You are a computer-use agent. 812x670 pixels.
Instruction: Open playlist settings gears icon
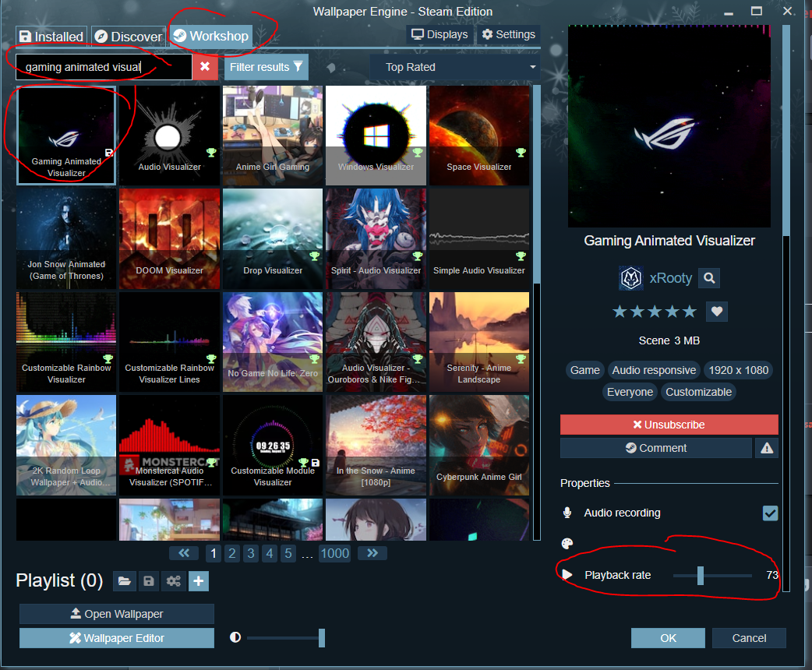pos(174,581)
